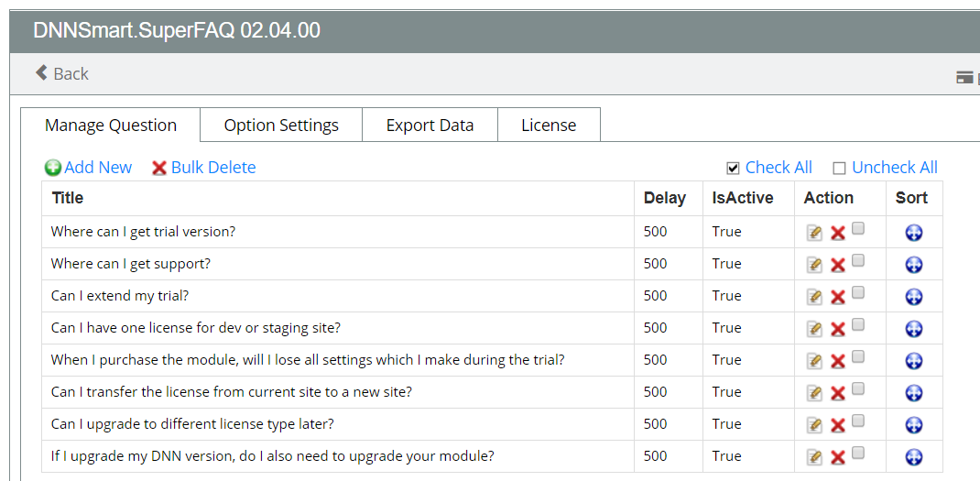Click sort icon for 'Can I transfer the license' row
980x481 pixels.
point(914,393)
